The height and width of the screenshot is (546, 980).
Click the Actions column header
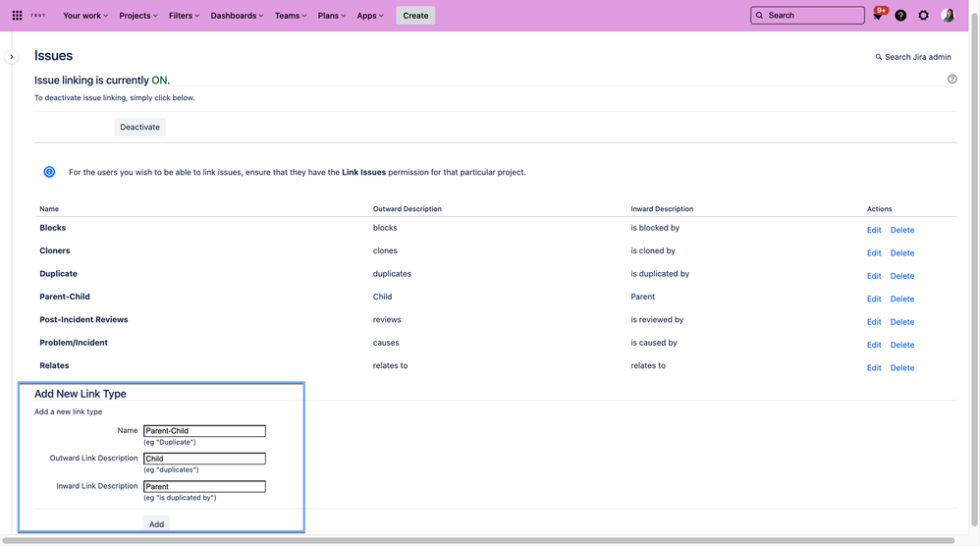pos(880,209)
